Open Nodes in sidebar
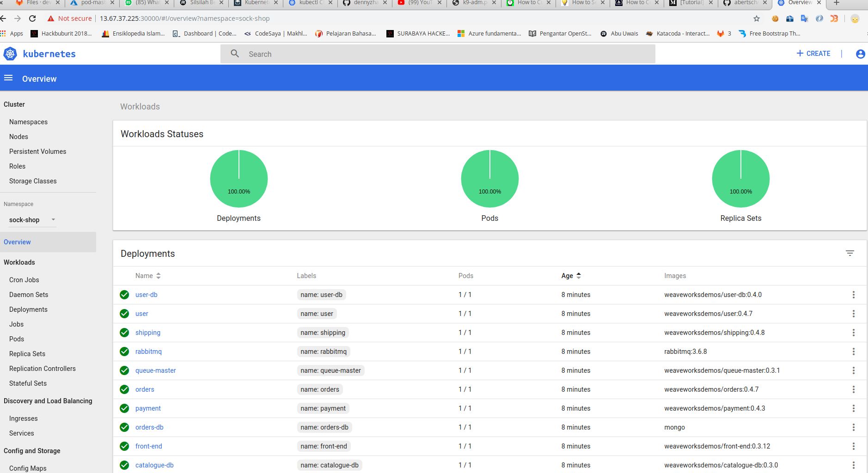Viewport: 868px width, 473px height. point(18,137)
